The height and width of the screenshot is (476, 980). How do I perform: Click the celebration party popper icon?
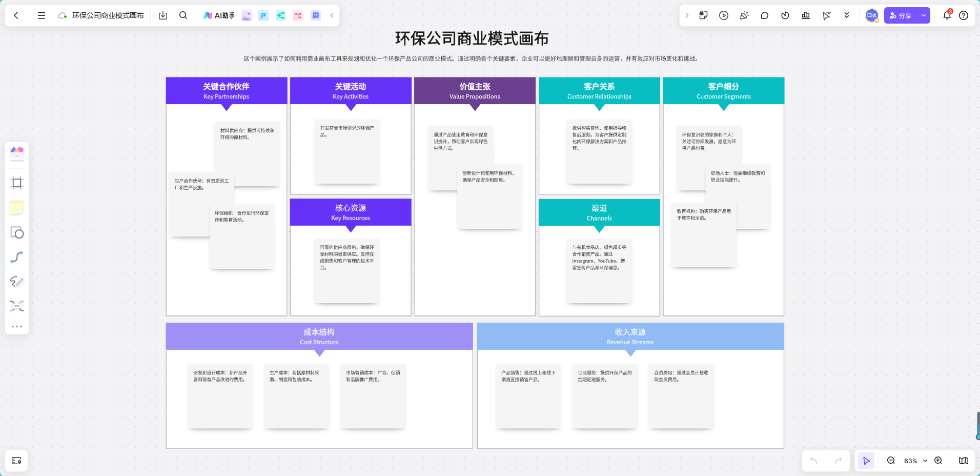[x=744, y=15]
